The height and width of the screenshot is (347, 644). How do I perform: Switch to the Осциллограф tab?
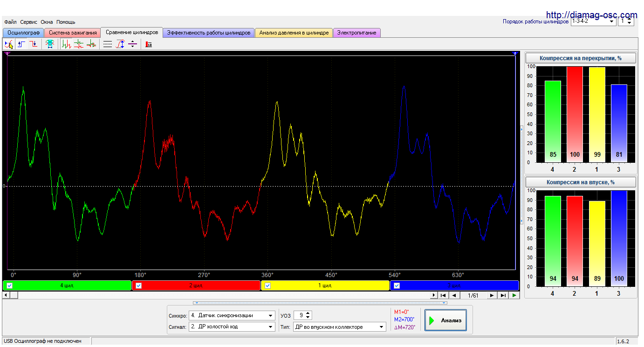click(x=23, y=33)
